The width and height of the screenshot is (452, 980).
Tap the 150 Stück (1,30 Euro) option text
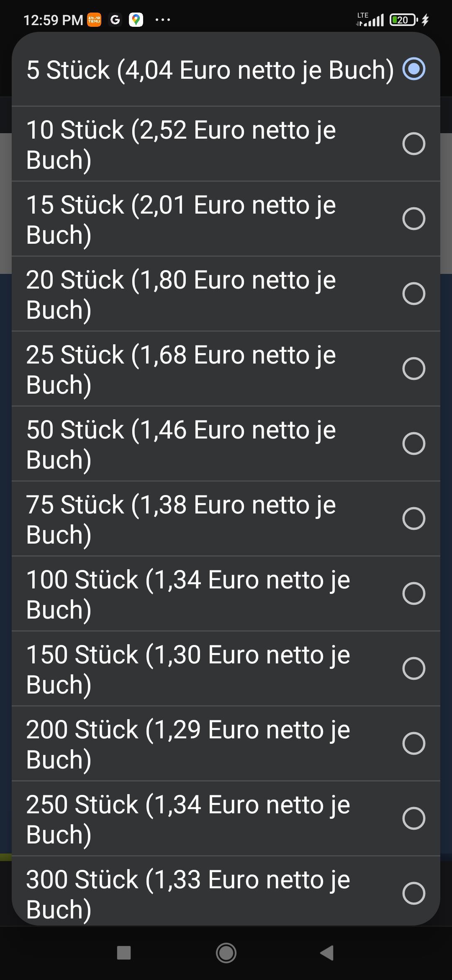pyautogui.click(x=188, y=669)
